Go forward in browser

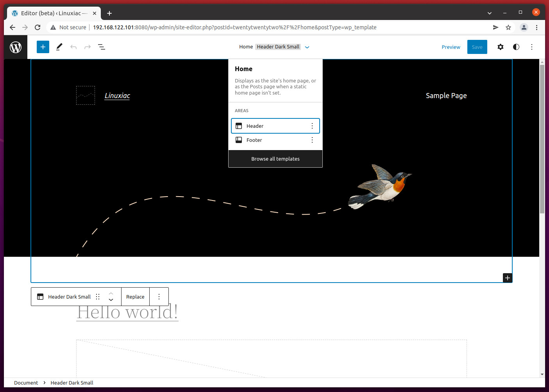(25, 27)
